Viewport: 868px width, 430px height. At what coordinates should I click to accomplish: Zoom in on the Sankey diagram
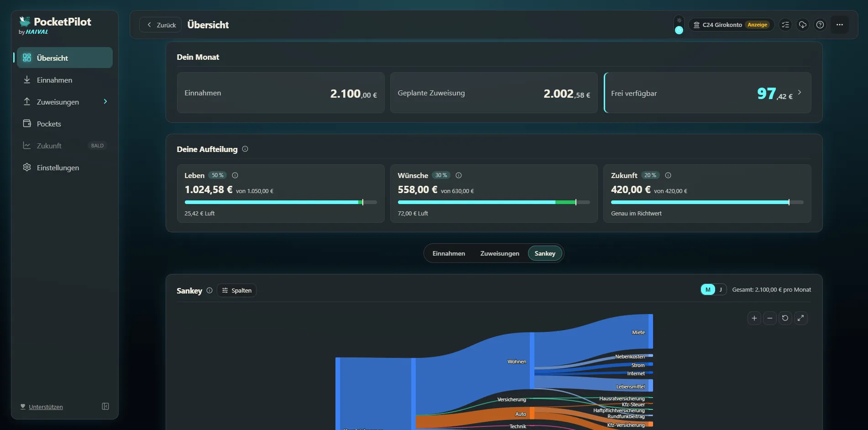click(754, 318)
